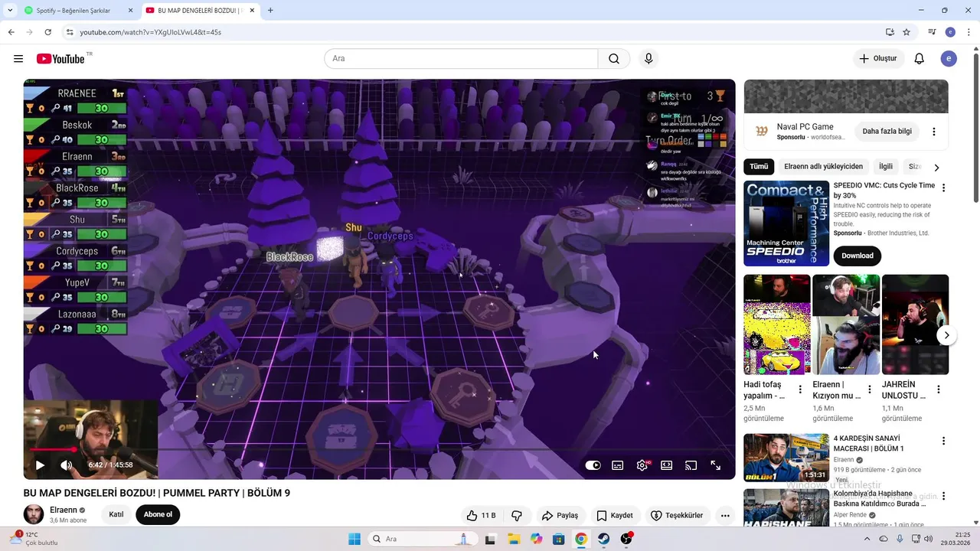980x551 pixels.
Task: Open options for the Naval PC Game ad
Action: pos(934,132)
